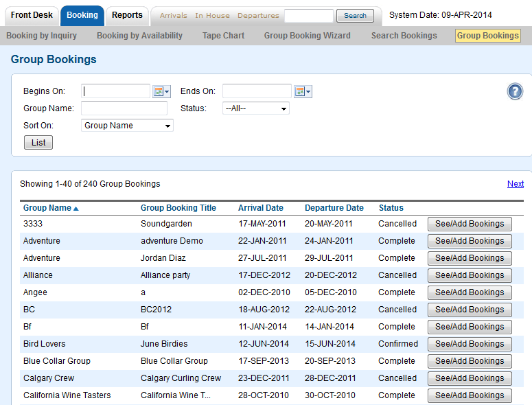The height and width of the screenshot is (405, 532).
Task: Click the Departures quick link
Action: pyautogui.click(x=258, y=15)
